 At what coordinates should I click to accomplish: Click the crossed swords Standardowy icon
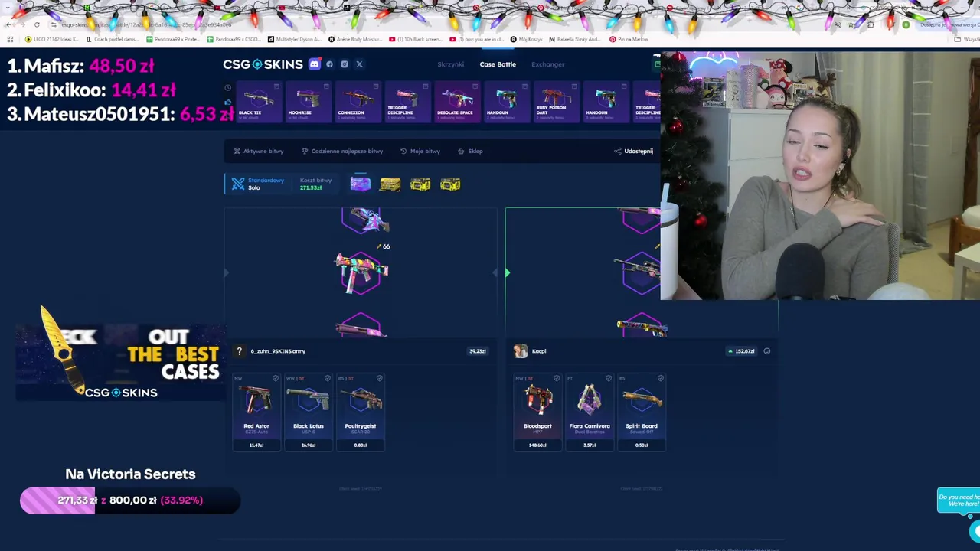[238, 184]
